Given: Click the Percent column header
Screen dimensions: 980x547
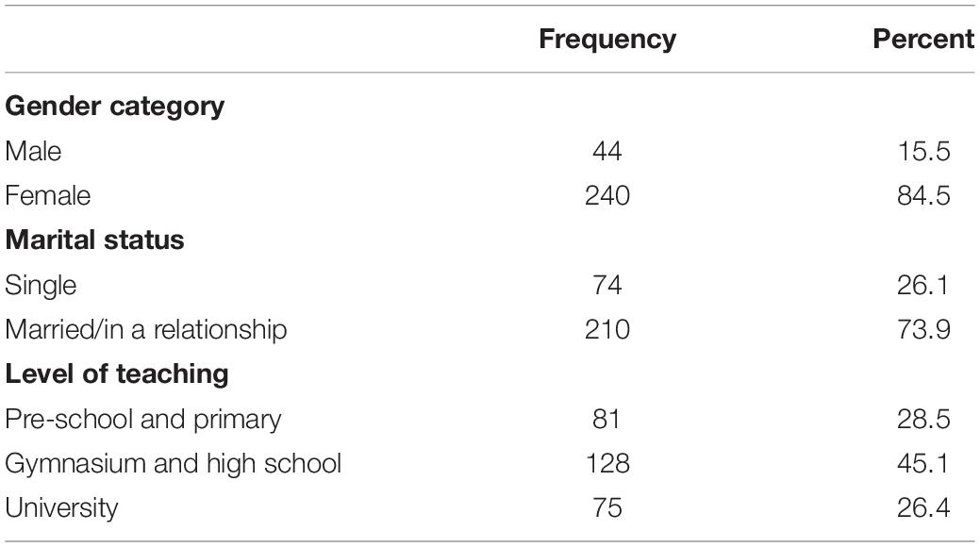Looking at the screenshot, I should click(x=923, y=39).
